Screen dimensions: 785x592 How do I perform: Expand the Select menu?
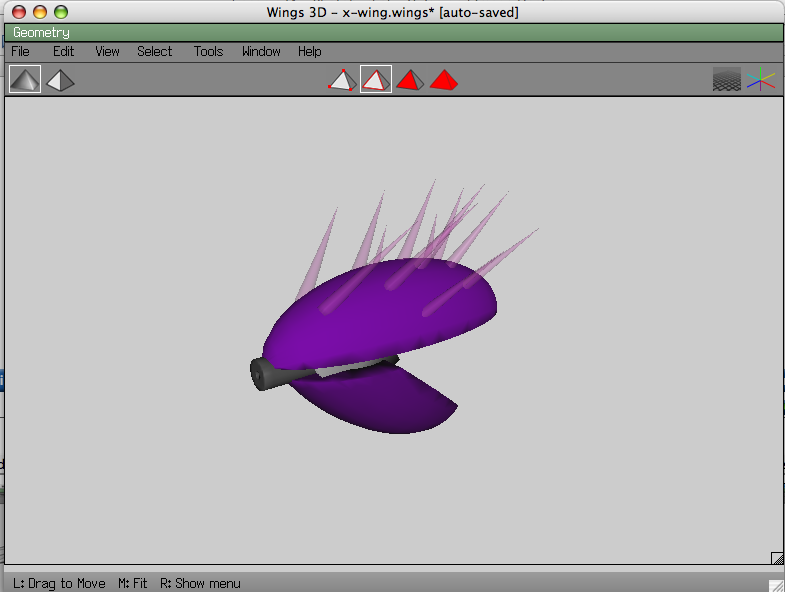(155, 51)
